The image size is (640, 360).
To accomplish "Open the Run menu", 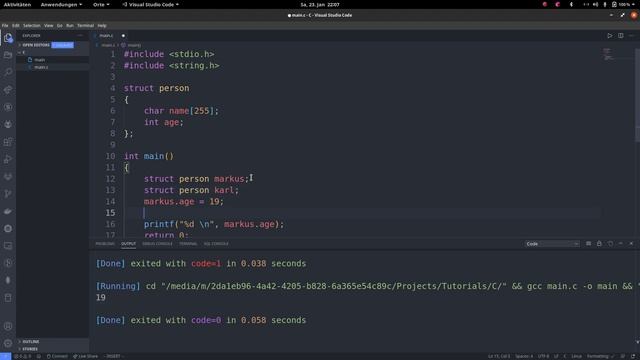I will coord(70,25).
